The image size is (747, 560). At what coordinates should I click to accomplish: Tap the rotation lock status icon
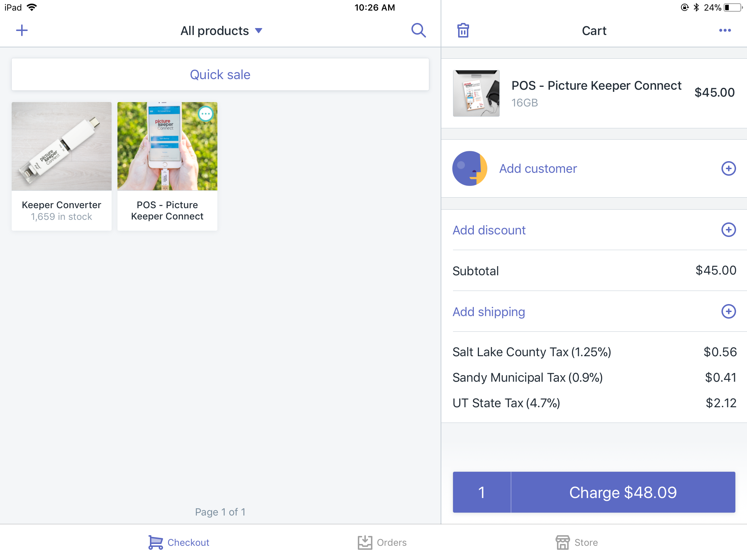tap(685, 7)
